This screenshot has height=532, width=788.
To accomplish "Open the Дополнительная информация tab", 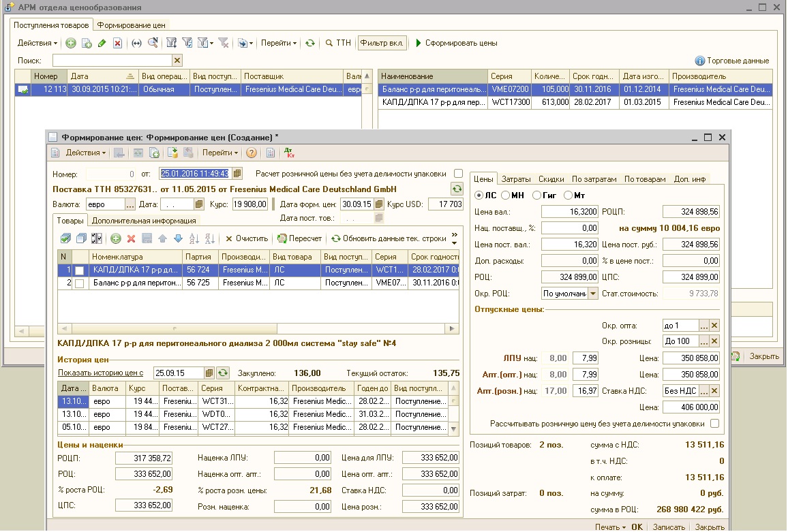I will tap(144, 221).
